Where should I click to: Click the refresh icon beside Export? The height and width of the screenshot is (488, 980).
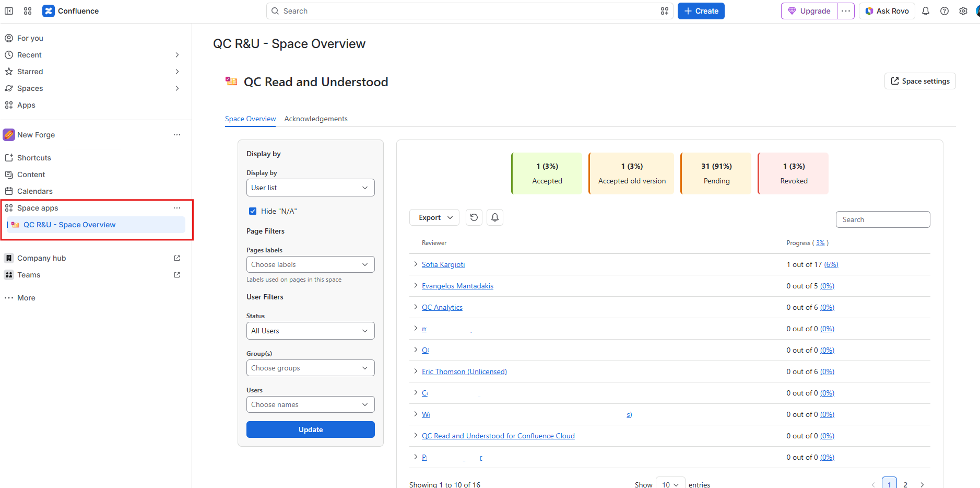click(x=474, y=217)
